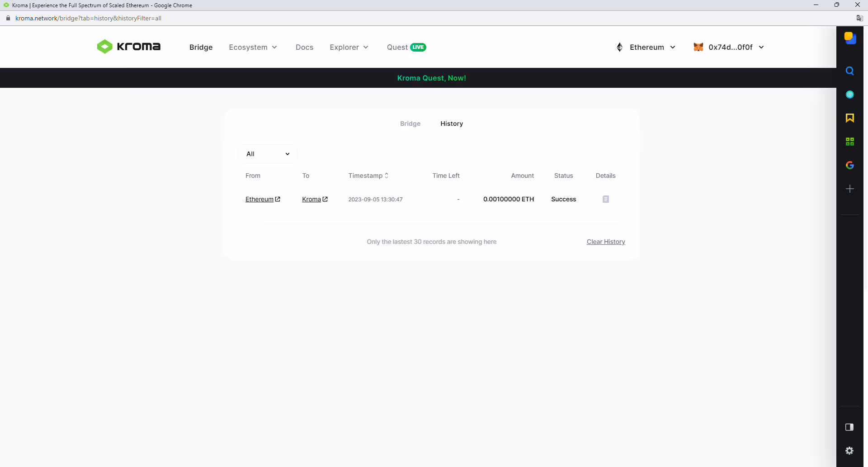Open the transaction details document icon
This screenshot has height=467, width=868.
click(605, 199)
